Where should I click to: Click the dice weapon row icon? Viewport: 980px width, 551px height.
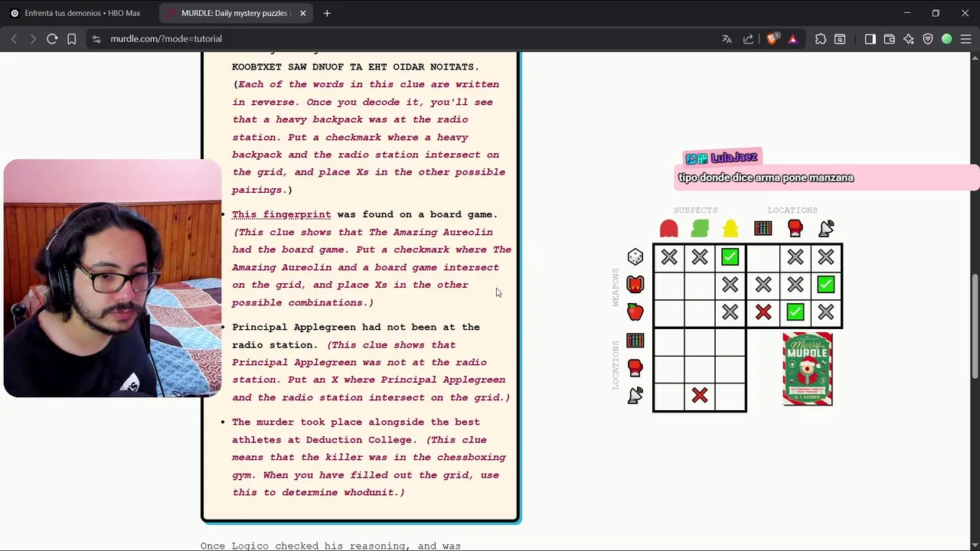(x=635, y=257)
